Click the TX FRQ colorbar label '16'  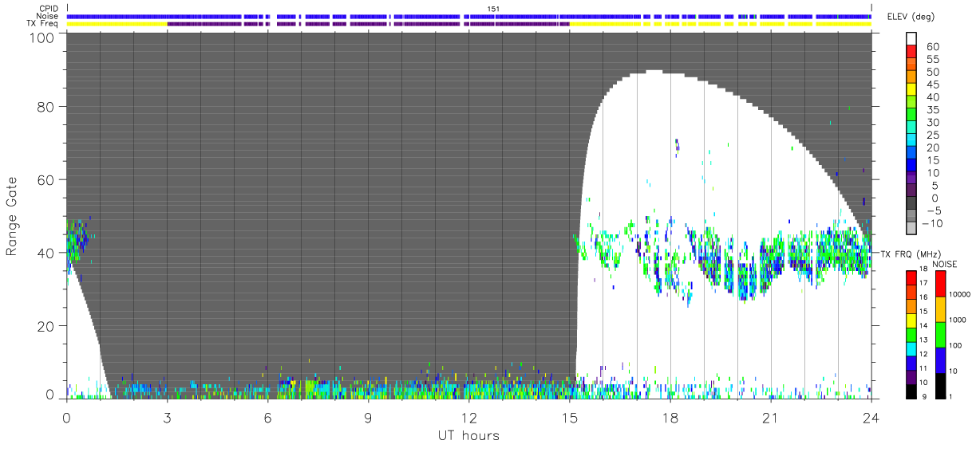[923, 297]
